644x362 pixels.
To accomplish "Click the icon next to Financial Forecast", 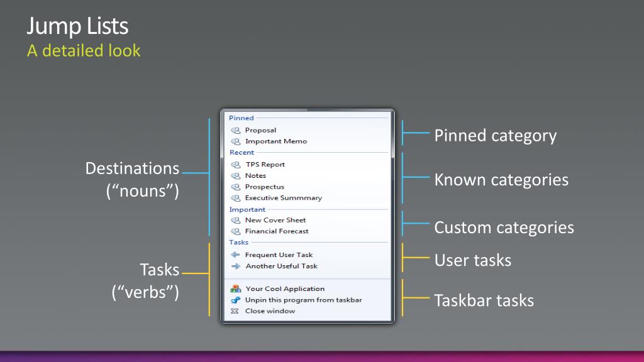I will point(235,231).
